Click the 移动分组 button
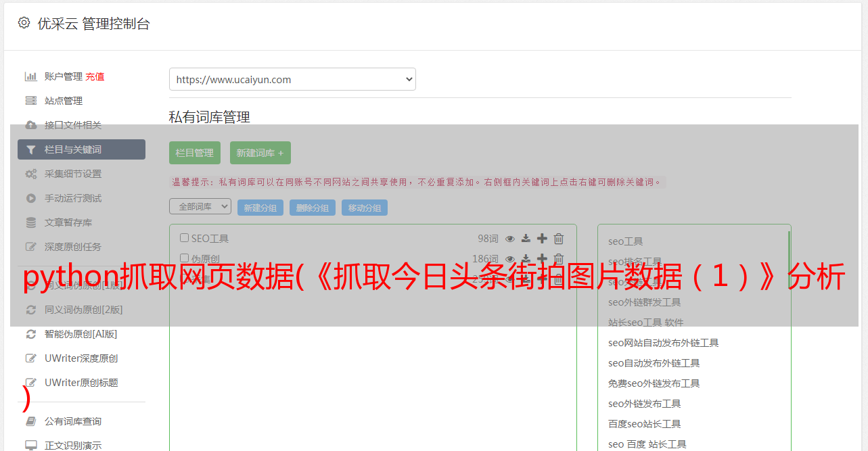The image size is (868, 451). click(x=365, y=208)
